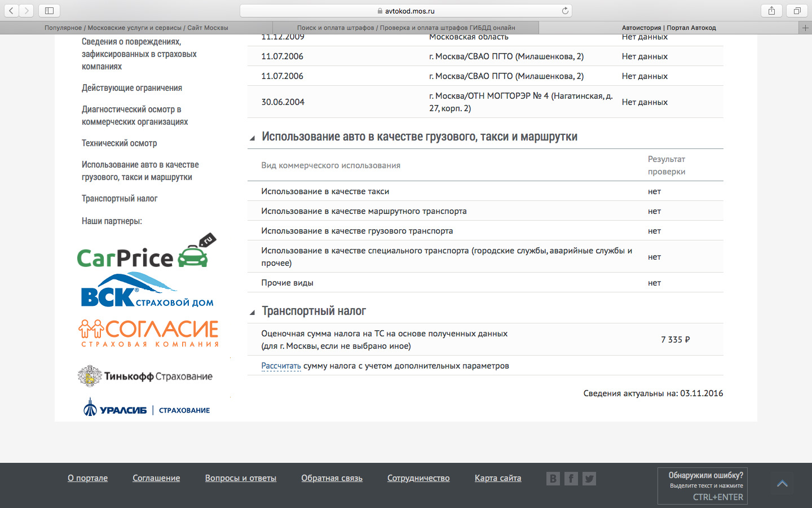Open the ВСК Страховой дом logo
Image resolution: width=812 pixels, height=508 pixels.
tap(147, 290)
